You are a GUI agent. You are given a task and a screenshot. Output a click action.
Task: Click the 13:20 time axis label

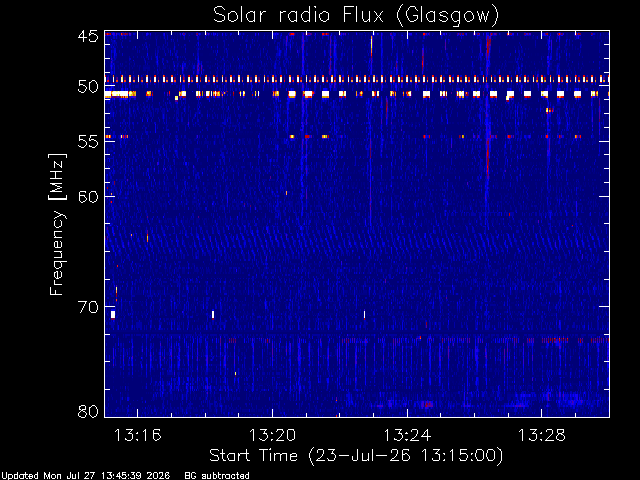[x=272, y=435]
